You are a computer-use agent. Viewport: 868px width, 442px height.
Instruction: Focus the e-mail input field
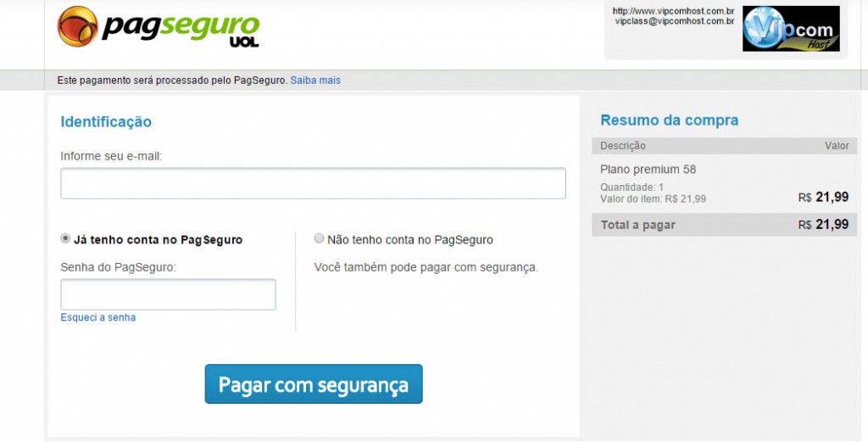314,183
